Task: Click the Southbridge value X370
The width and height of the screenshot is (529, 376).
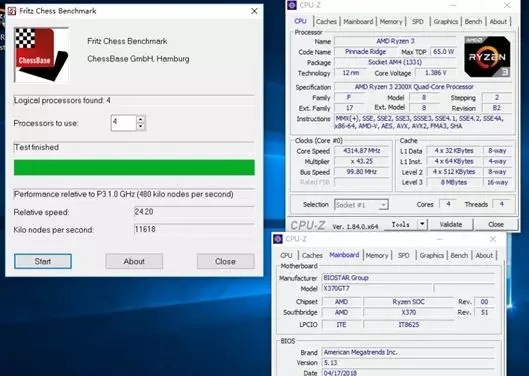Action: (x=409, y=313)
